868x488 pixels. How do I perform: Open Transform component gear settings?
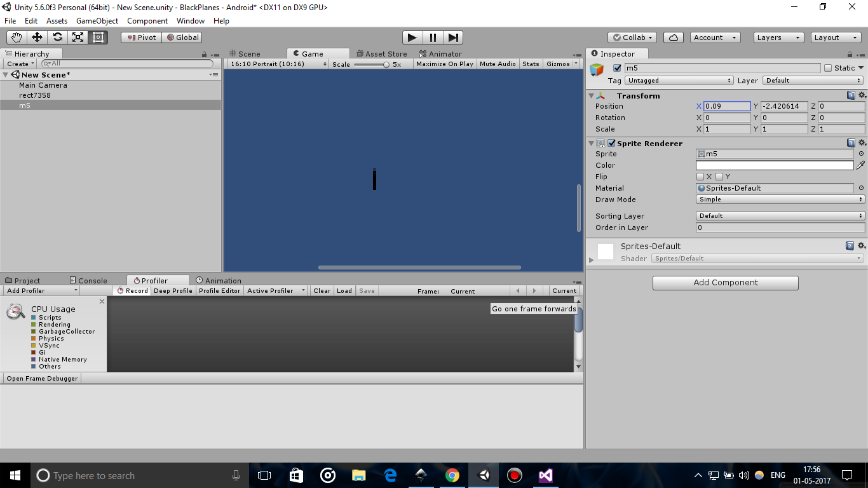(862, 95)
